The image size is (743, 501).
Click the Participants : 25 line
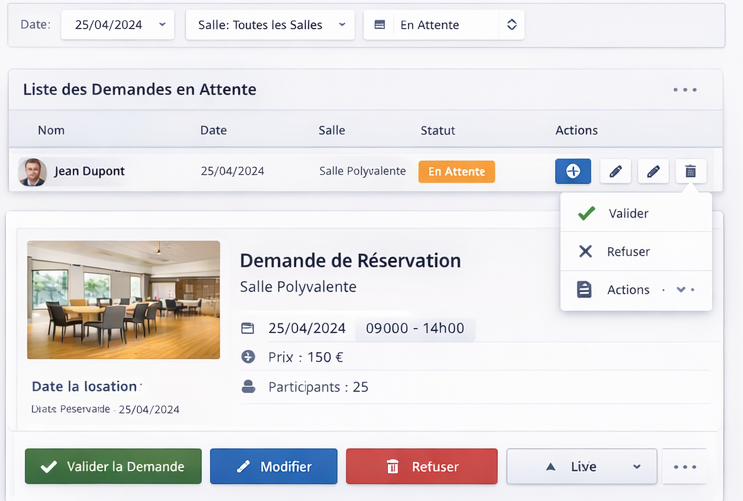click(318, 387)
